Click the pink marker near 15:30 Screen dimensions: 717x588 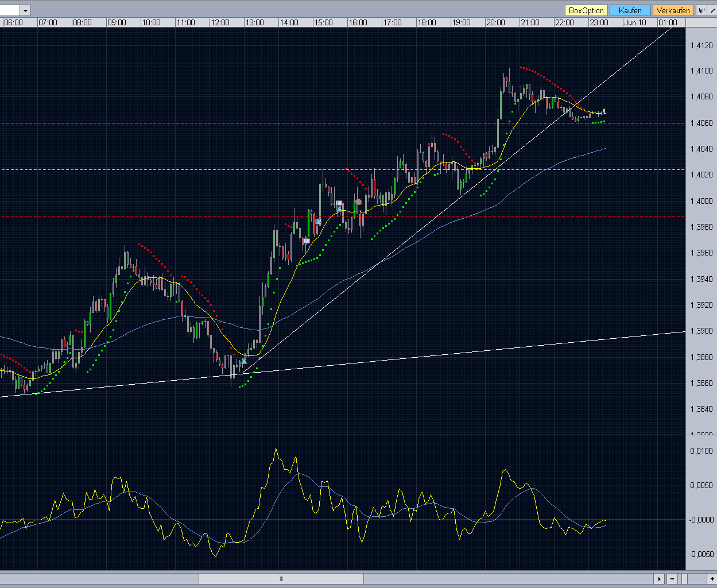[x=339, y=203]
